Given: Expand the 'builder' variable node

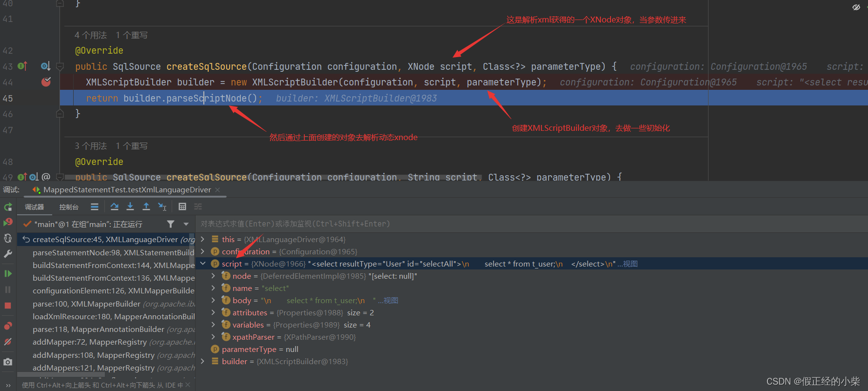Looking at the screenshot, I should 202,361.
